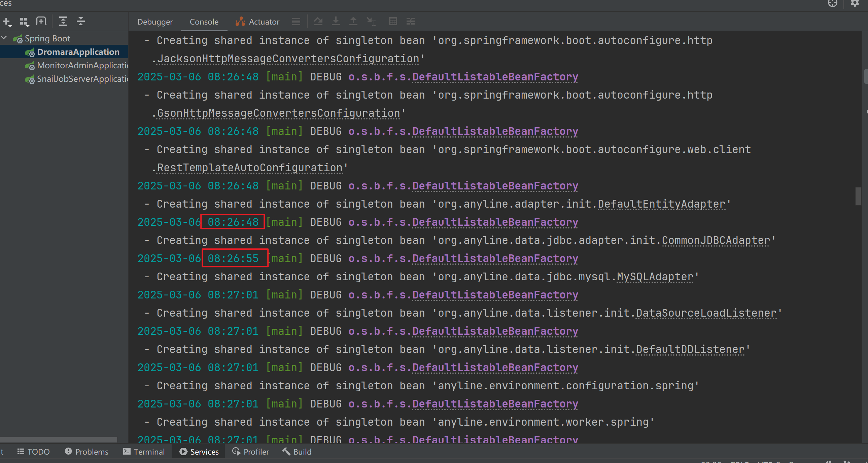Switch to the Console tab
This screenshot has width=868, height=463.
[204, 22]
